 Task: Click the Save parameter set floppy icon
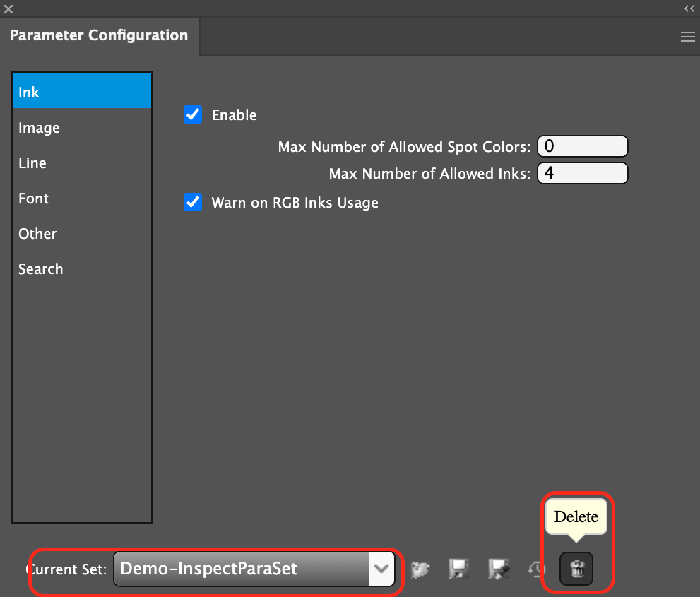point(460,569)
